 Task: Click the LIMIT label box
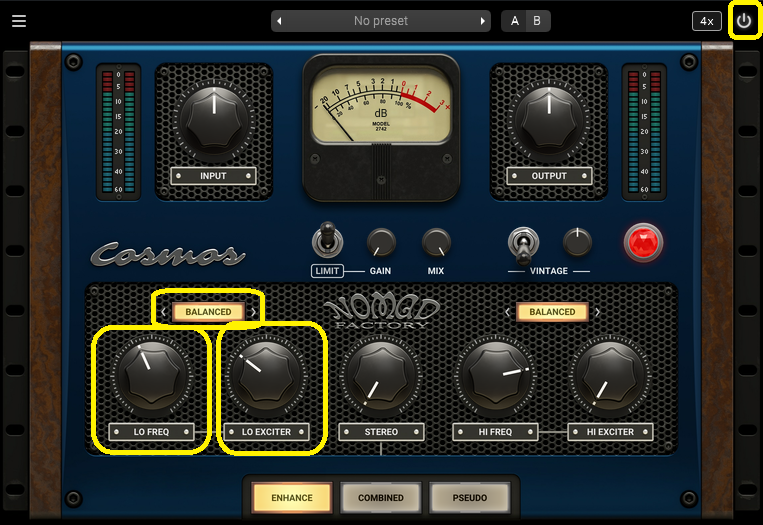(x=327, y=271)
